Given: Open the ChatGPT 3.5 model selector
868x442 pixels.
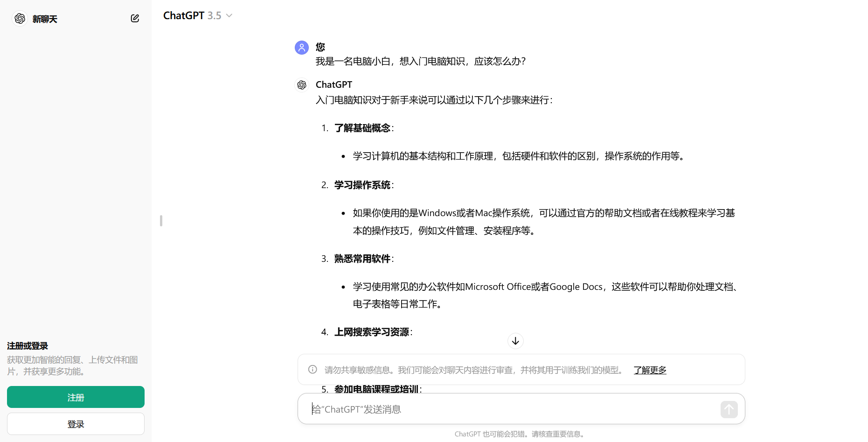Looking at the screenshot, I should pos(198,15).
